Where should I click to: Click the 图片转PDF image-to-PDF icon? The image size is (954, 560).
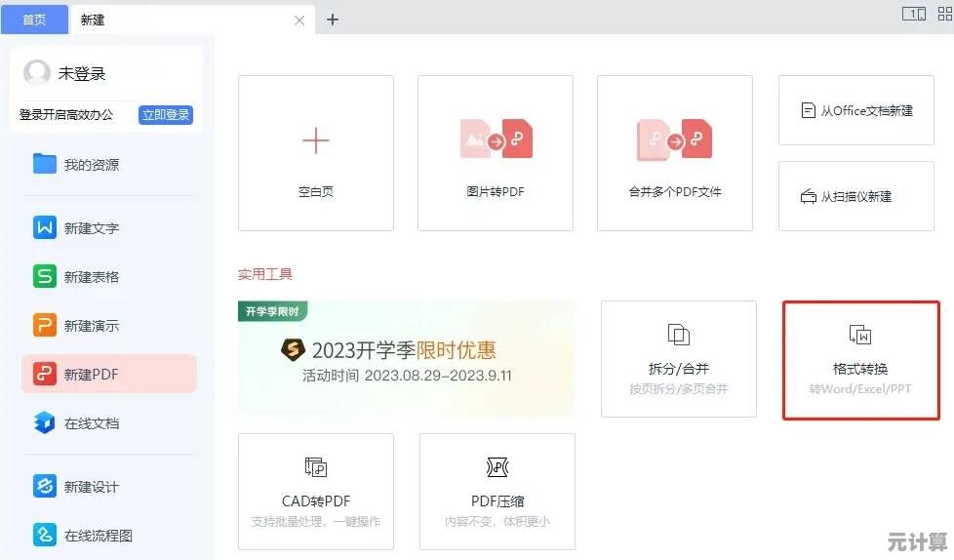coord(496,139)
